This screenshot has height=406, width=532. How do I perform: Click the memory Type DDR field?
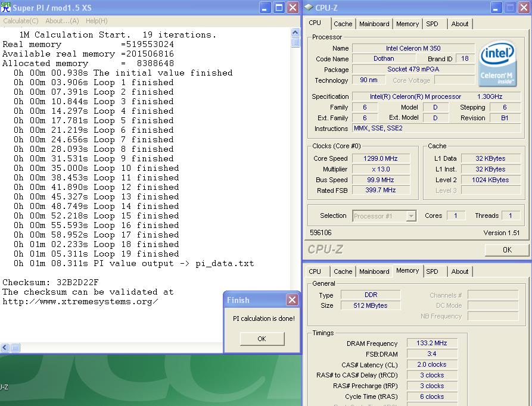pyautogui.click(x=371, y=295)
